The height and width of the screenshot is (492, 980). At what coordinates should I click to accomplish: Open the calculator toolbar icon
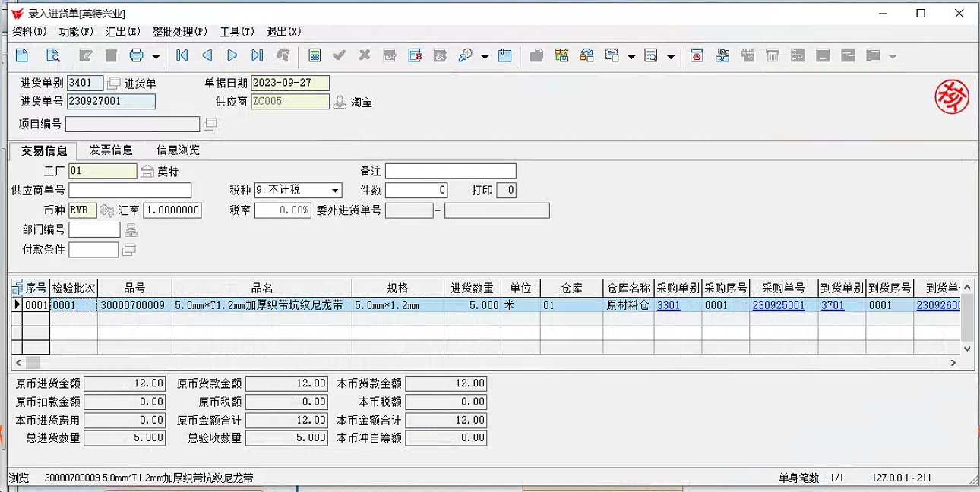pyautogui.click(x=315, y=55)
